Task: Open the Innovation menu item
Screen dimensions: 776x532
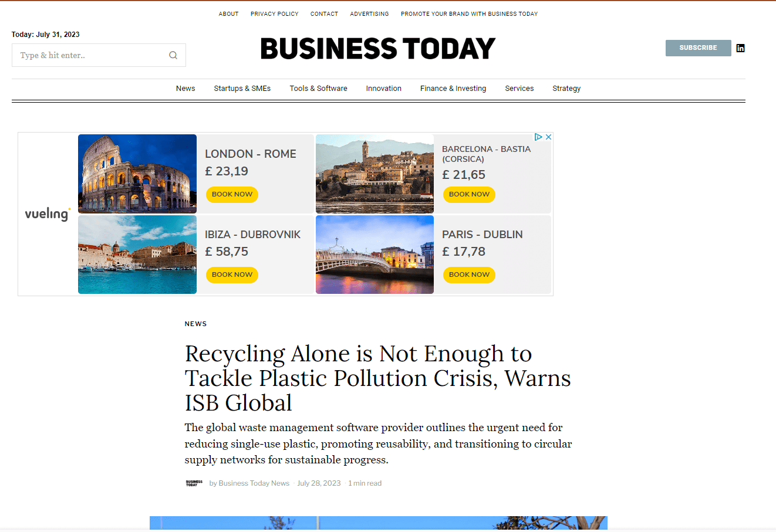Action: (x=384, y=89)
